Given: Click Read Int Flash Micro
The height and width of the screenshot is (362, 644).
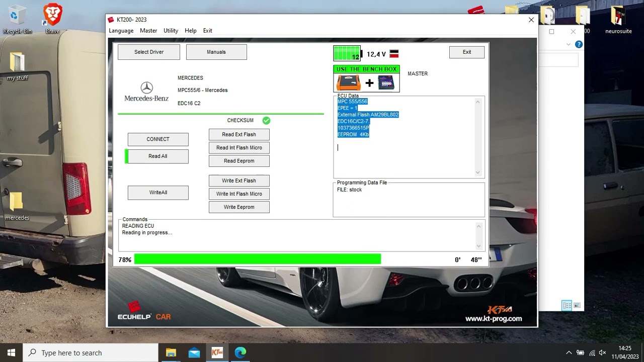Looking at the screenshot, I should click(x=239, y=148).
